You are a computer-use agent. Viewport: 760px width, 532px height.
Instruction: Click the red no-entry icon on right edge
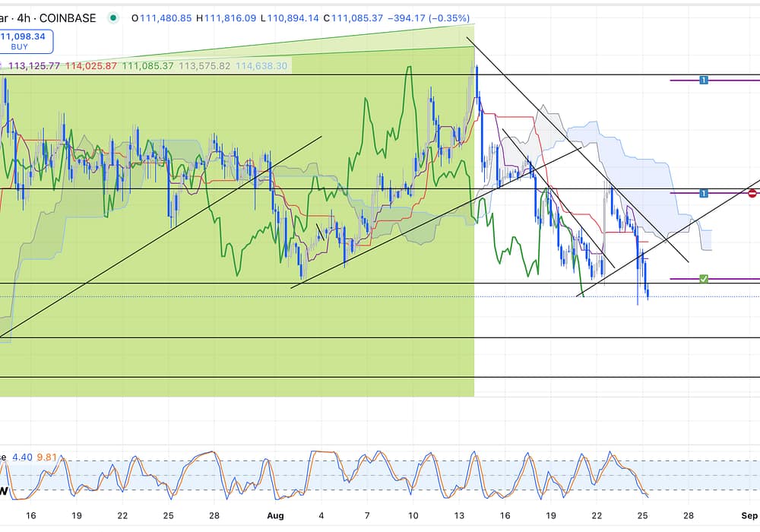pyautogui.click(x=752, y=194)
